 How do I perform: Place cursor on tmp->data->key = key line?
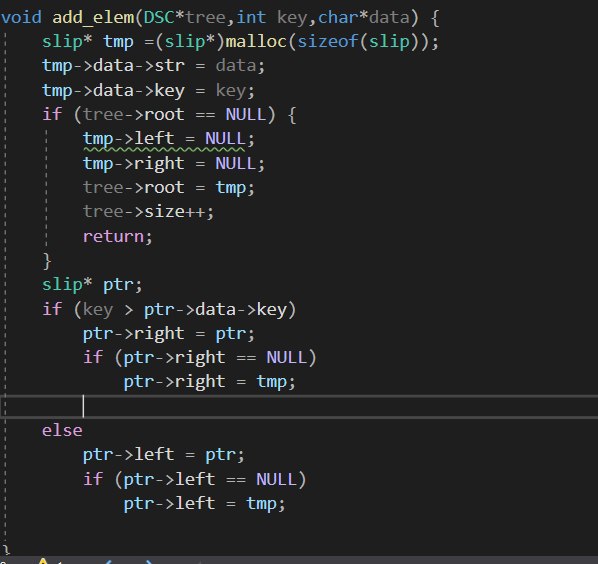148,91
